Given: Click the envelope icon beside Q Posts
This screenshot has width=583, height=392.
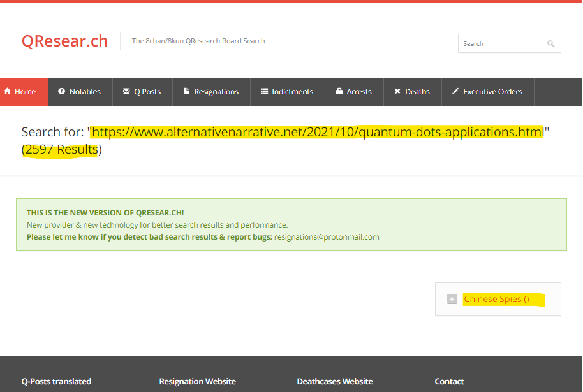Looking at the screenshot, I should point(126,91).
